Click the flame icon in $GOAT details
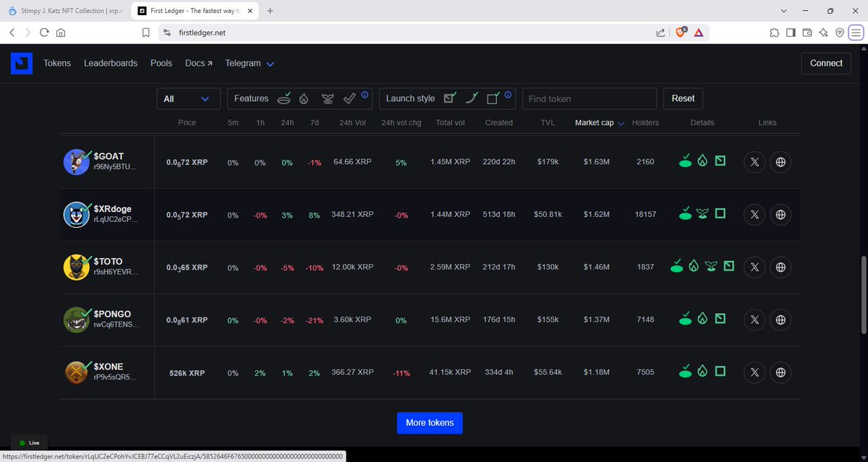The width and height of the screenshot is (868, 462). click(x=702, y=161)
